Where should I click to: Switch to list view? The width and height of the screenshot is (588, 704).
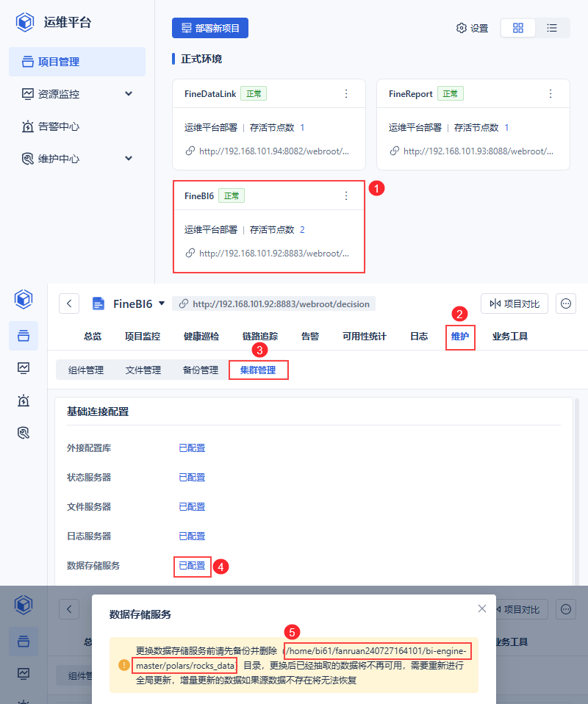pos(552,28)
